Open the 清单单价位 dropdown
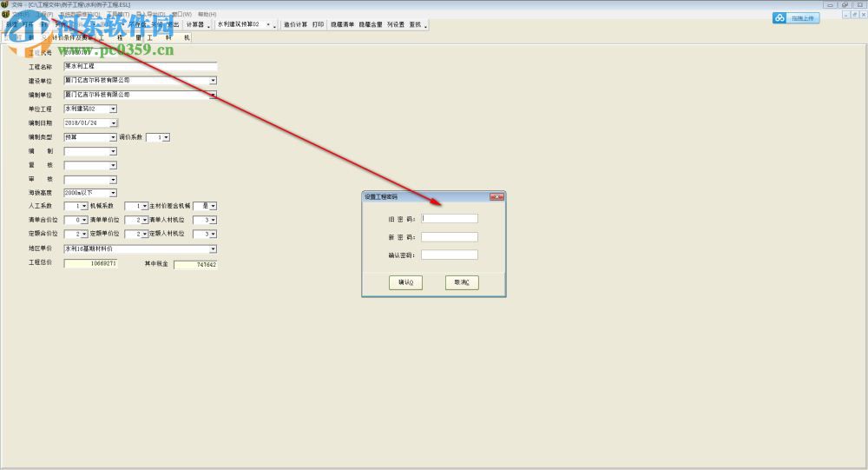868x470 pixels. [x=144, y=220]
